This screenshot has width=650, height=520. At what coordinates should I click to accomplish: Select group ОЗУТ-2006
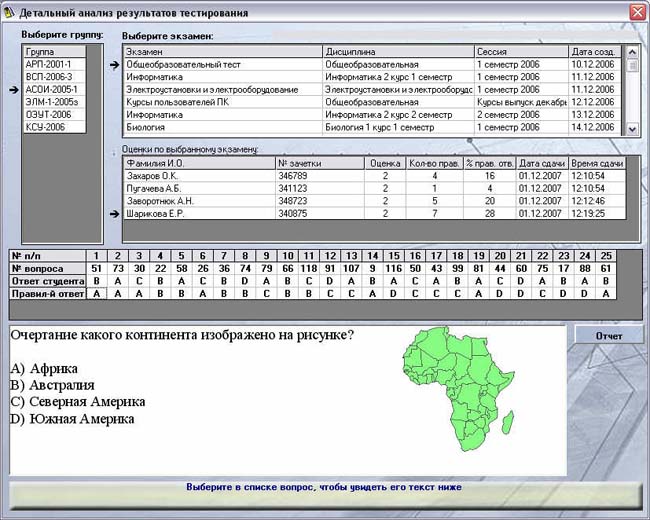click(x=55, y=114)
